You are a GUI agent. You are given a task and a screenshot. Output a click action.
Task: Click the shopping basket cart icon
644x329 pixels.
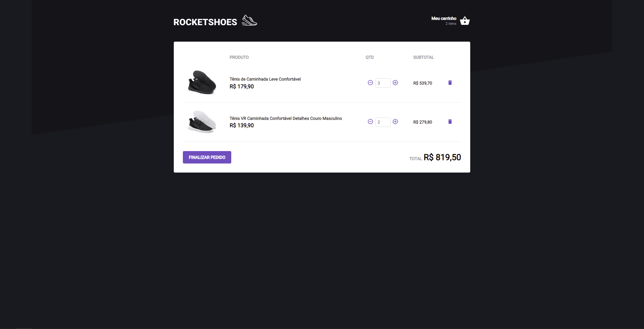pyautogui.click(x=465, y=20)
